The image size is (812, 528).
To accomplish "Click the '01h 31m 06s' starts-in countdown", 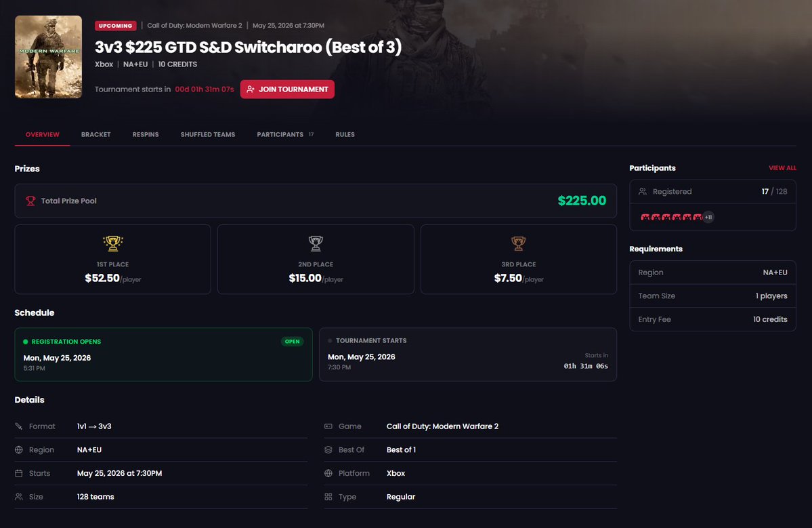I will [x=586, y=366].
